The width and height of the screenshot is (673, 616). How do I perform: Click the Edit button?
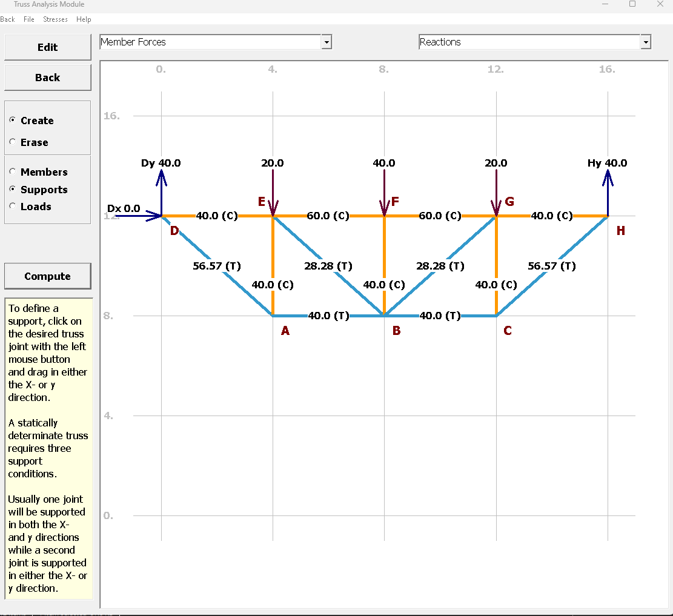[x=48, y=47]
